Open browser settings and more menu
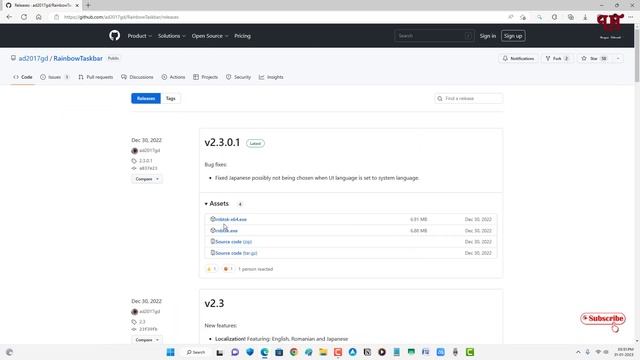640x360 pixels. coord(631,17)
